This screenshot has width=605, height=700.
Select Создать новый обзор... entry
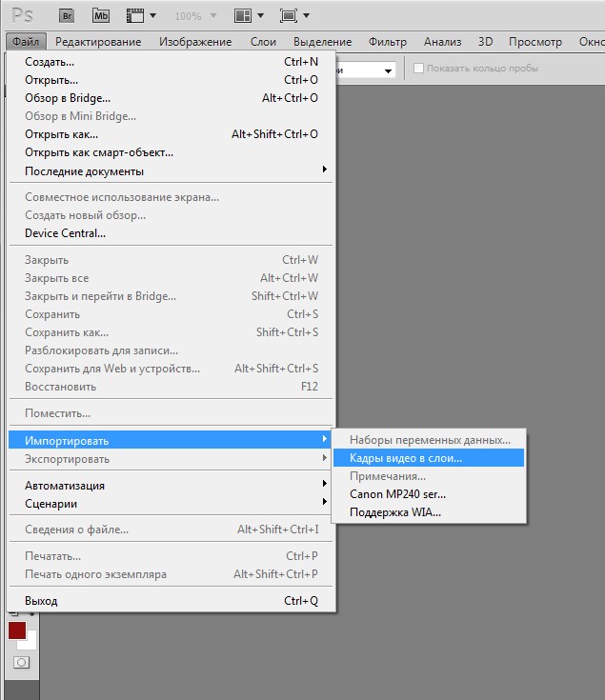(171, 215)
